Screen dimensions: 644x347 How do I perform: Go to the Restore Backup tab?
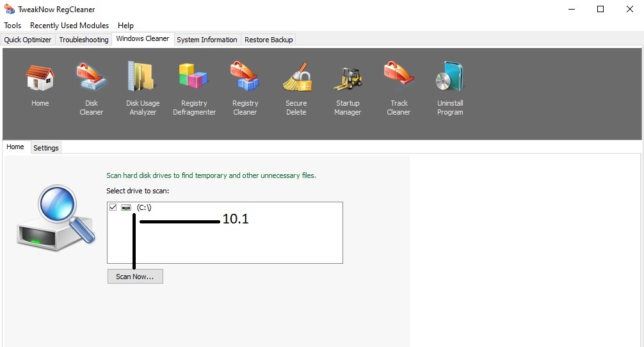(x=269, y=40)
